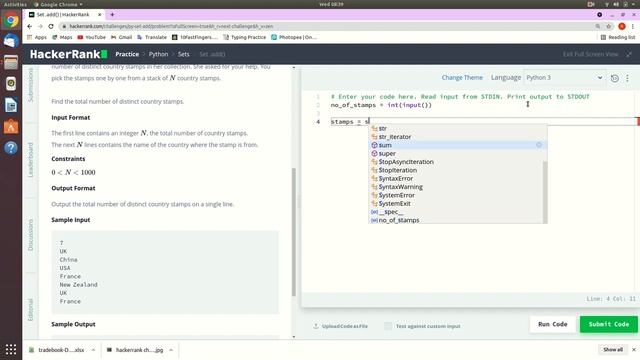Open Google Chrome from the Ubuntu dock

click(11, 20)
